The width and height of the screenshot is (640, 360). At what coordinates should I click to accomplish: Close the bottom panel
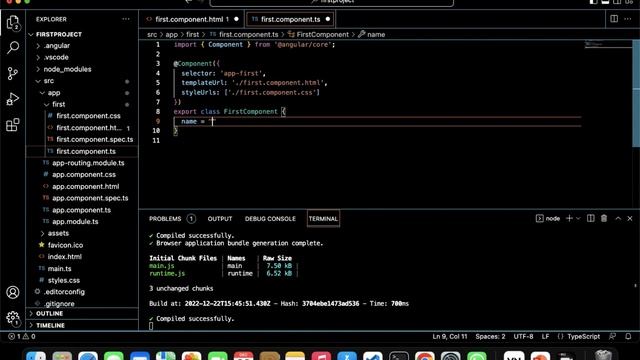tap(630, 218)
